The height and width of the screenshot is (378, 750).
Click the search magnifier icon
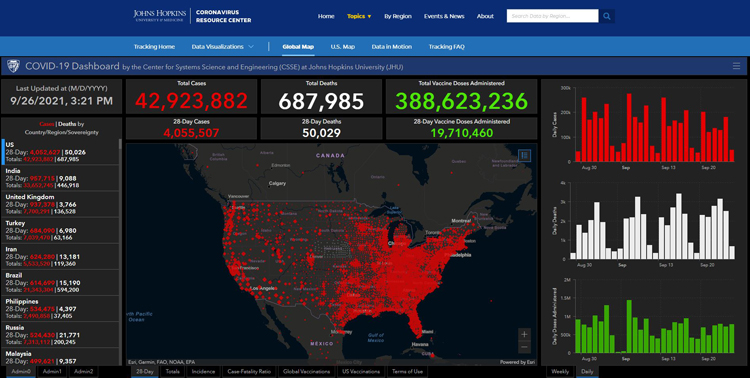(607, 16)
